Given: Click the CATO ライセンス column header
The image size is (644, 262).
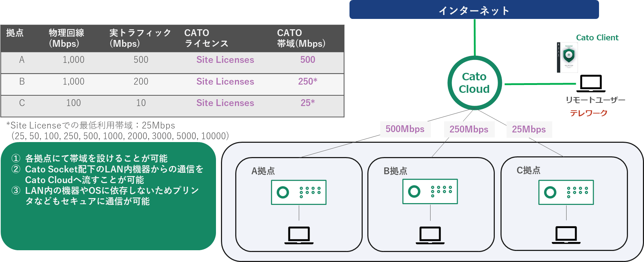Looking at the screenshot, I should [x=206, y=38].
